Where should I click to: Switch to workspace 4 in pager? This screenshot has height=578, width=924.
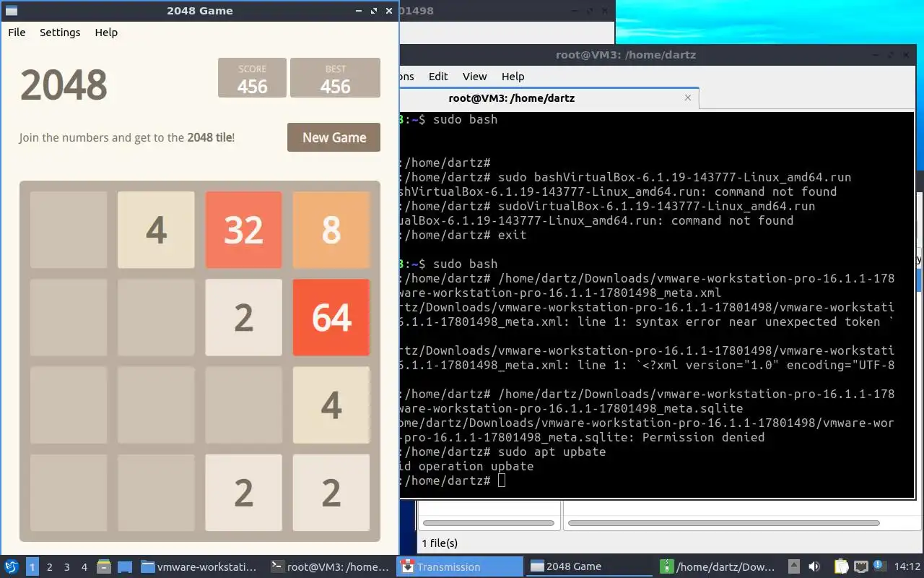(x=84, y=566)
